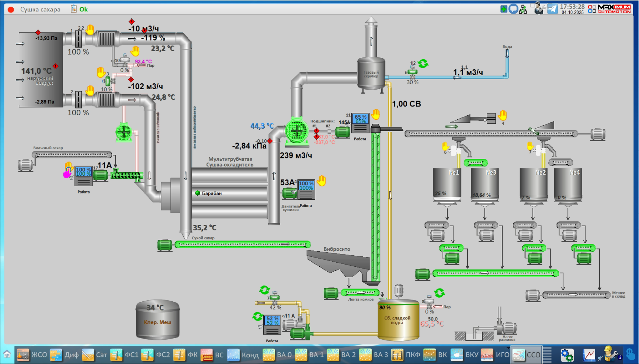Click the worker with wrench service icon
The image size is (639, 364).
point(610,354)
